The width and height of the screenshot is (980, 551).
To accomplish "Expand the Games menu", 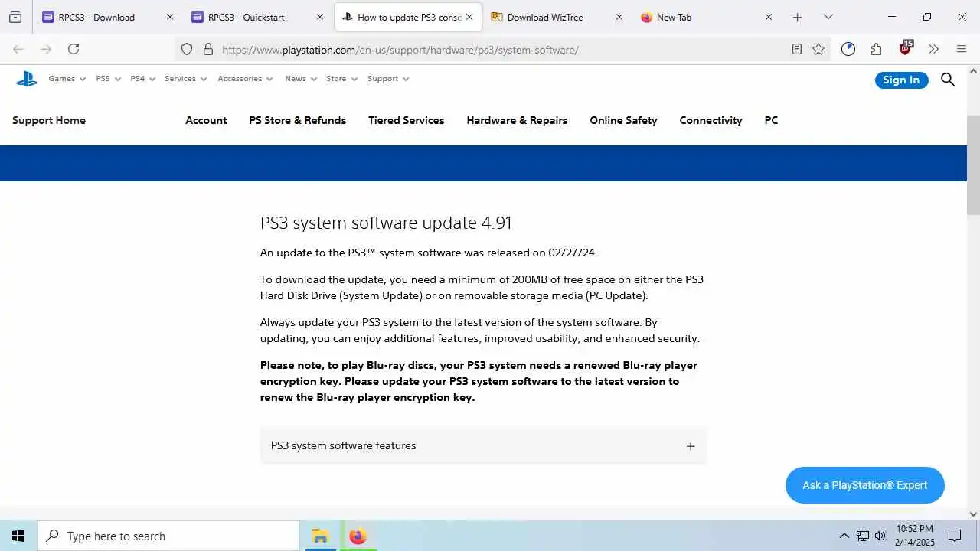I will click(x=67, y=79).
